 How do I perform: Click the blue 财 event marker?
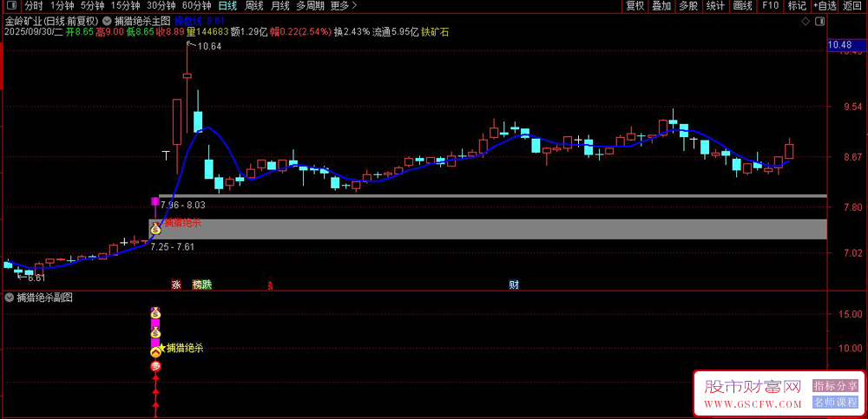click(x=514, y=285)
